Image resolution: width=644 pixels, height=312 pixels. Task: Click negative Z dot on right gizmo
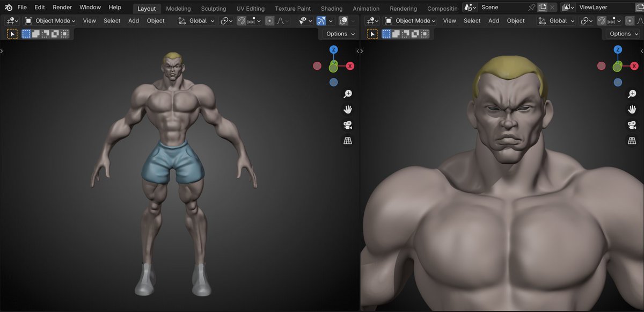pyautogui.click(x=618, y=82)
